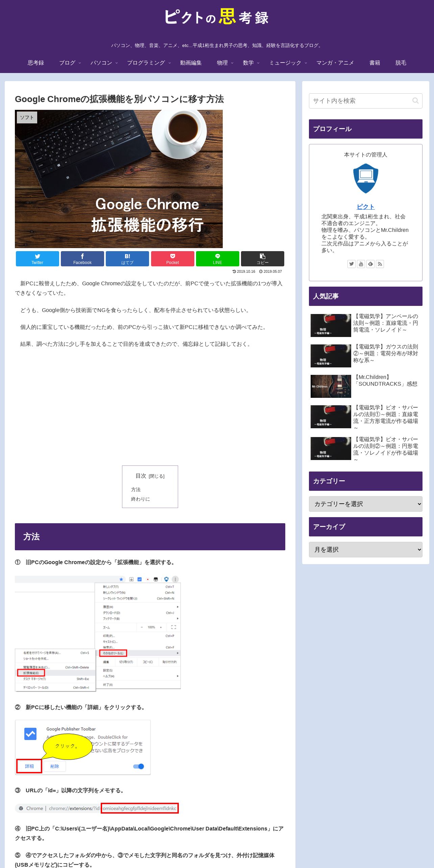The height and width of the screenshot is (868, 434).
Task: Open ピクト profile link
Action: coord(366,207)
